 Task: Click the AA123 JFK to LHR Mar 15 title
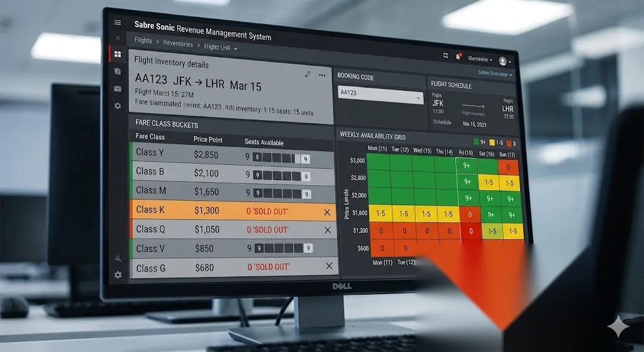[198, 82]
